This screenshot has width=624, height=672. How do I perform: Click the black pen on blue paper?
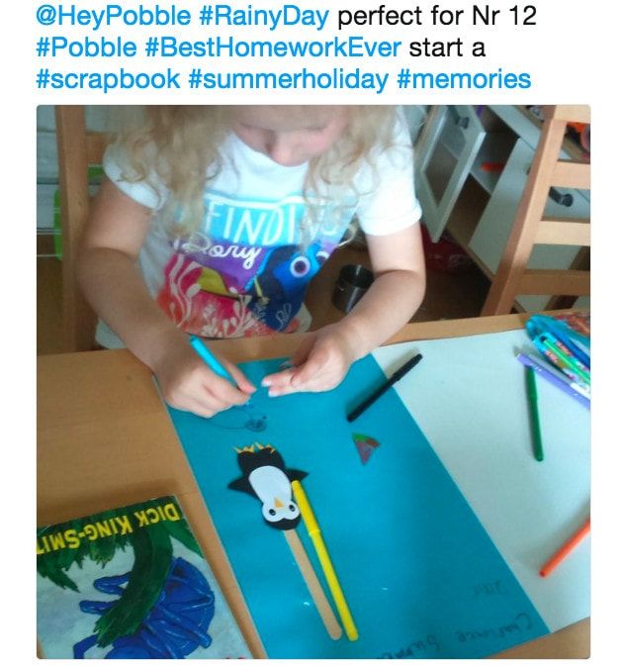pyautogui.click(x=385, y=387)
